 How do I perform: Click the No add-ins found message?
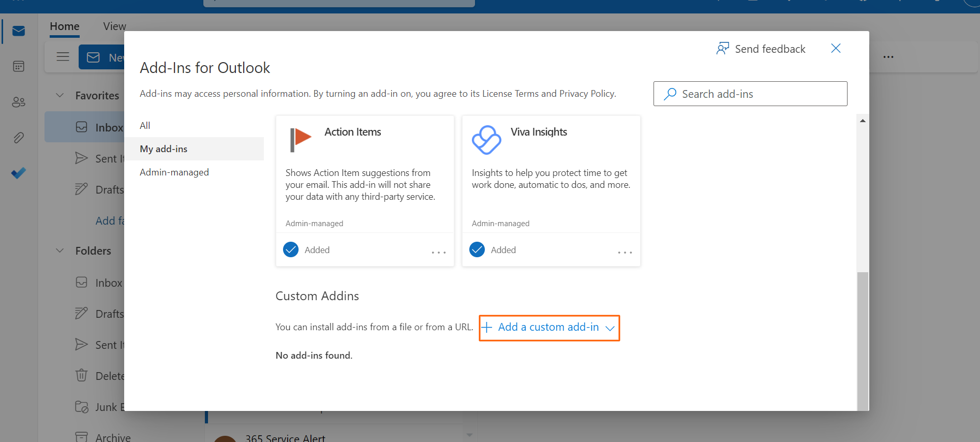coord(314,355)
